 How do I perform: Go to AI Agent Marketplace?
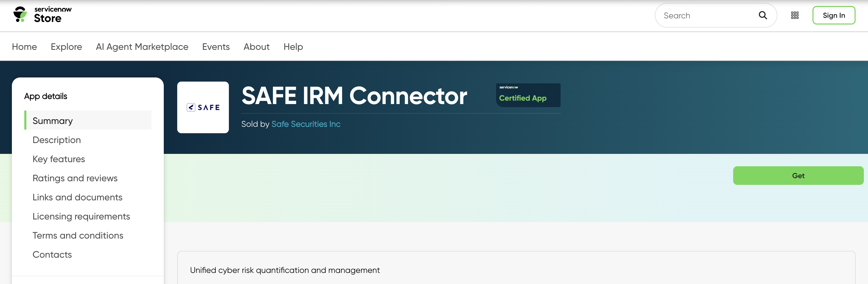(142, 47)
